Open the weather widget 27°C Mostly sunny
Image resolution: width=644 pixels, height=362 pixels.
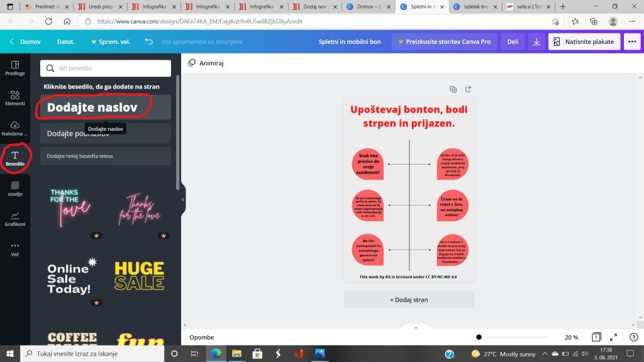pos(504,353)
